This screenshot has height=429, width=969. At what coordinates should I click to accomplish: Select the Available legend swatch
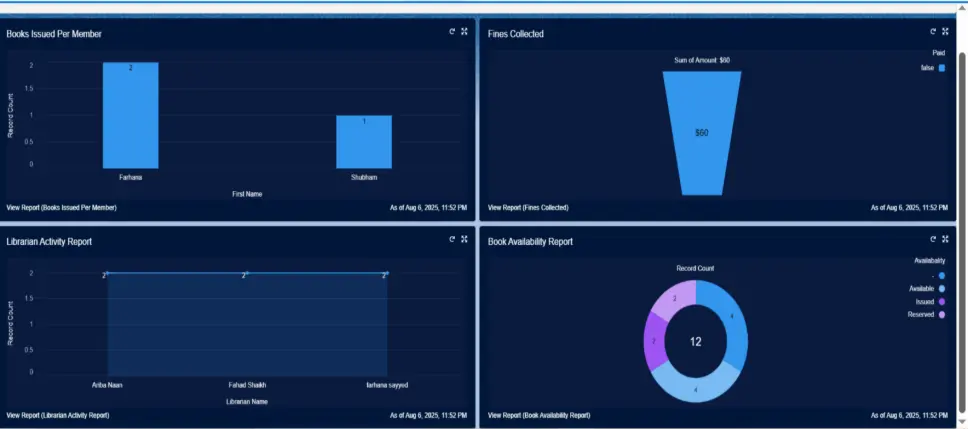(x=941, y=288)
